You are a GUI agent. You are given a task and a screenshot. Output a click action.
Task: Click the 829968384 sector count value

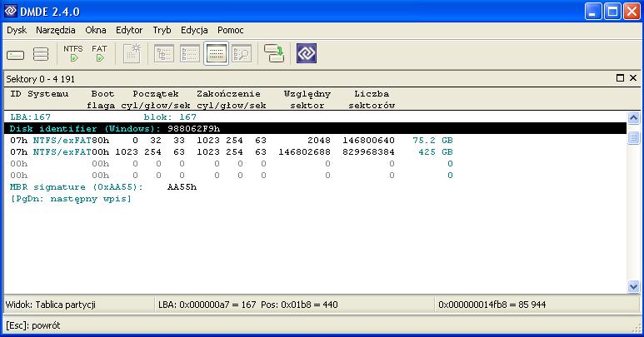(x=368, y=151)
